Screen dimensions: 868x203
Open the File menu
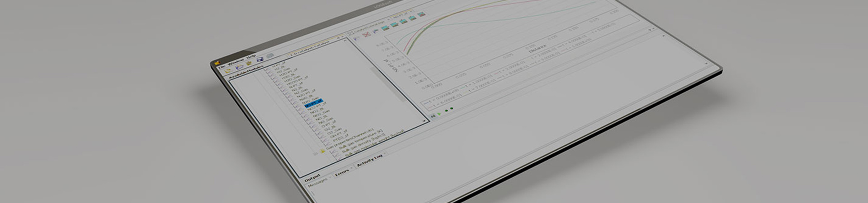(x=221, y=67)
